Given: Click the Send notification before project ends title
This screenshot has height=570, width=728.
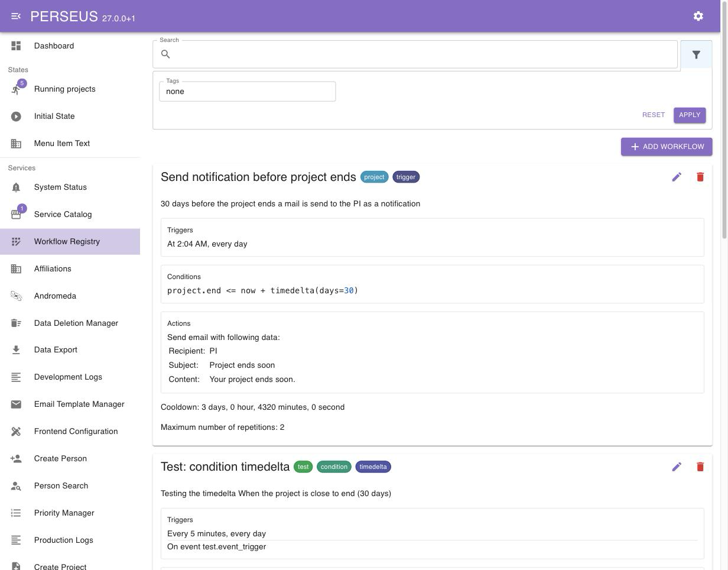Looking at the screenshot, I should (258, 177).
